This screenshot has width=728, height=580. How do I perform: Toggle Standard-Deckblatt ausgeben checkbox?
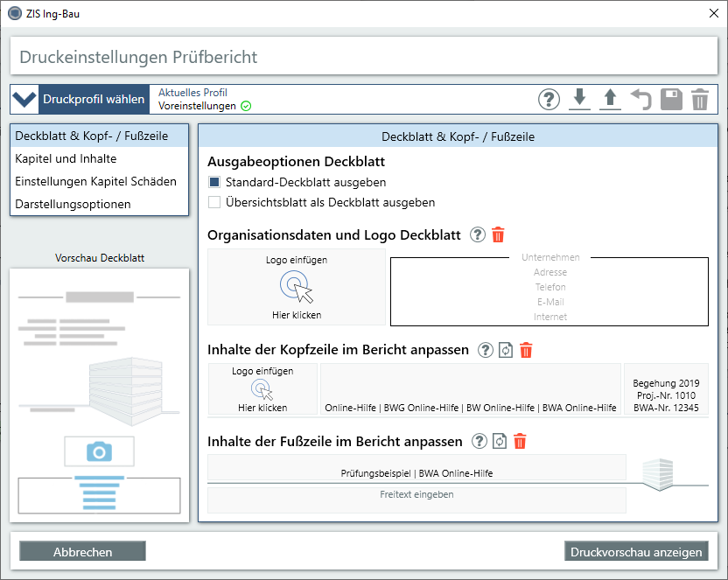coord(214,183)
